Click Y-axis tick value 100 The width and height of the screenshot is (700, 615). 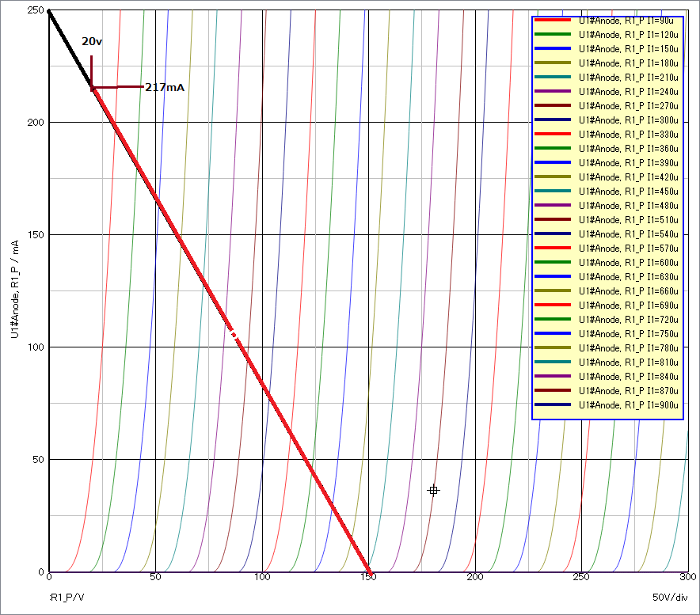click(x=36, y=347)
